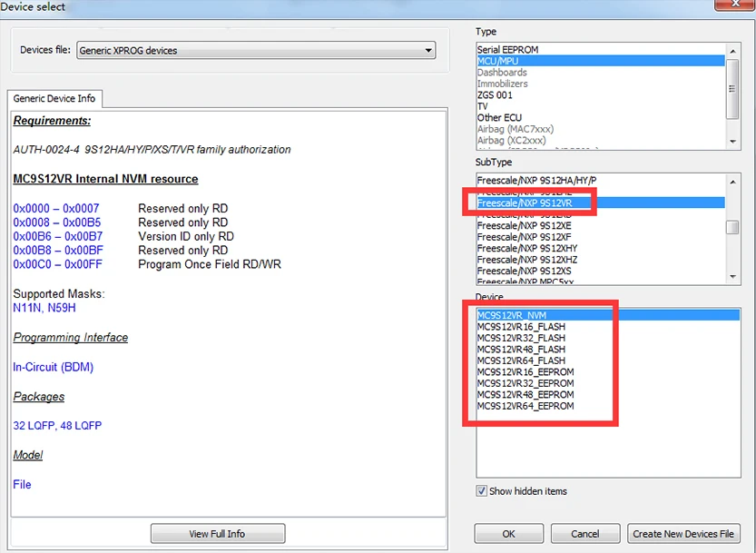
Task: Select MC9S12VR16_FLASH device
Action: coord(608,327)
